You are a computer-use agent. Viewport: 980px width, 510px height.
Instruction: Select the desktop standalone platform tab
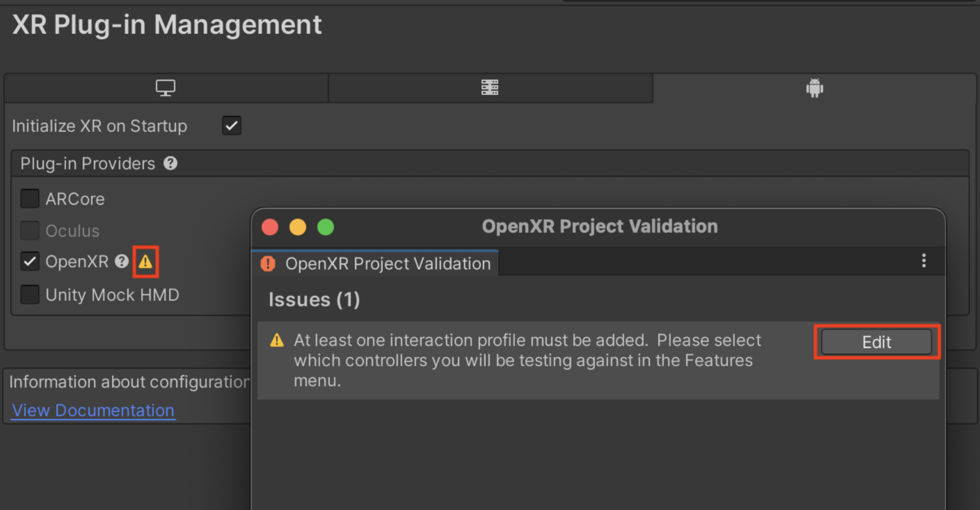tap(166, 88)
